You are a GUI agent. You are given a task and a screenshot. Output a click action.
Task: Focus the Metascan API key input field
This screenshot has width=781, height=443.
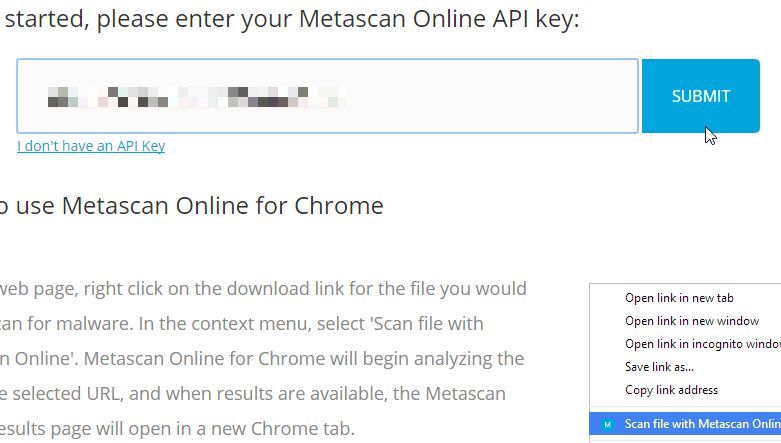pyautogui.click(x=327, y=96)
